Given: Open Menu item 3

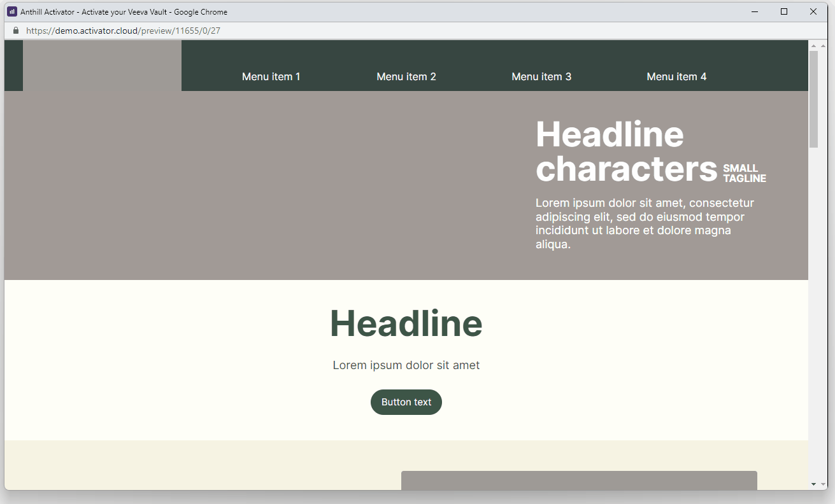Looking at the screenshot, I should point(541,76).
